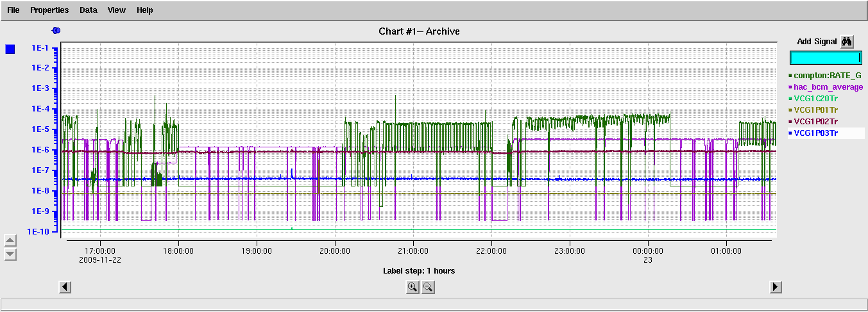The image size is (868, 312).
Task: Click the 1E-1 Y axis label
Action: pyautogui.click(x=40, y=47)
